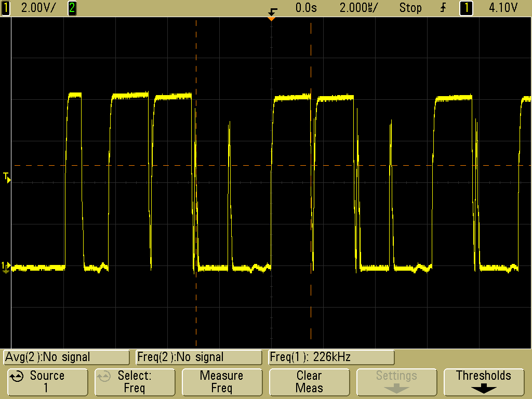This screenshot has height=399, width=532.
Task: Click the 2.000 µs/ timebase readout
Action: (x=358, y=8)
